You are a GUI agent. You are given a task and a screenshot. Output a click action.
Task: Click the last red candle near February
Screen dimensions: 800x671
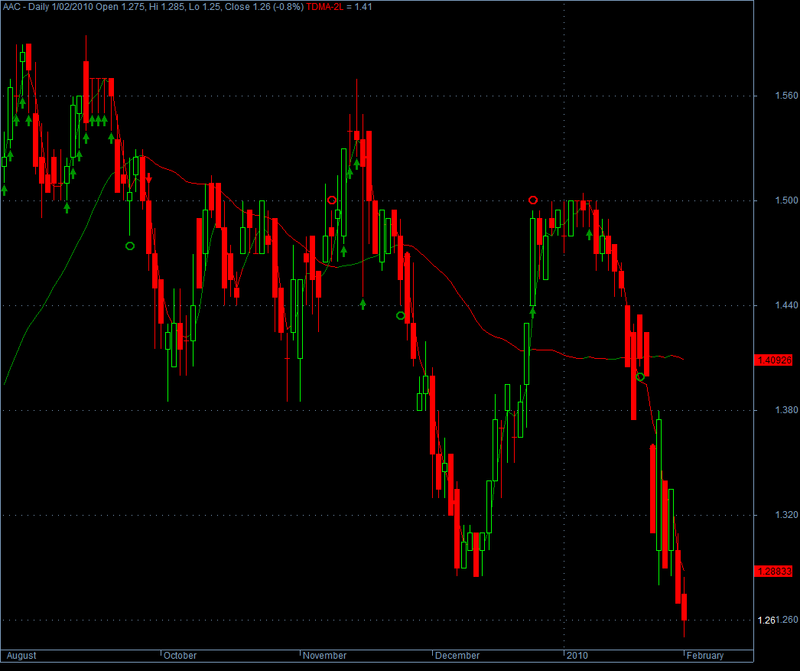click(x=684, y=607)
